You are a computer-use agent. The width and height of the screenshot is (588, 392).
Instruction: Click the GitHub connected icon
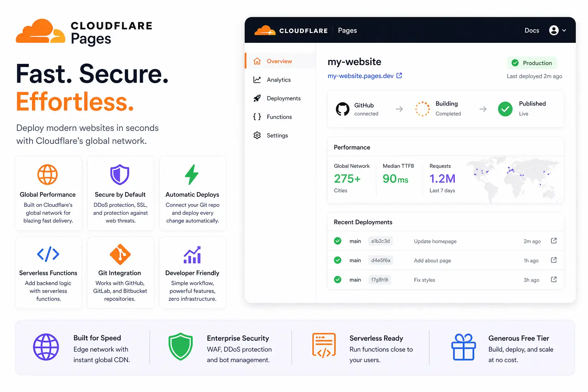(342, 109)
